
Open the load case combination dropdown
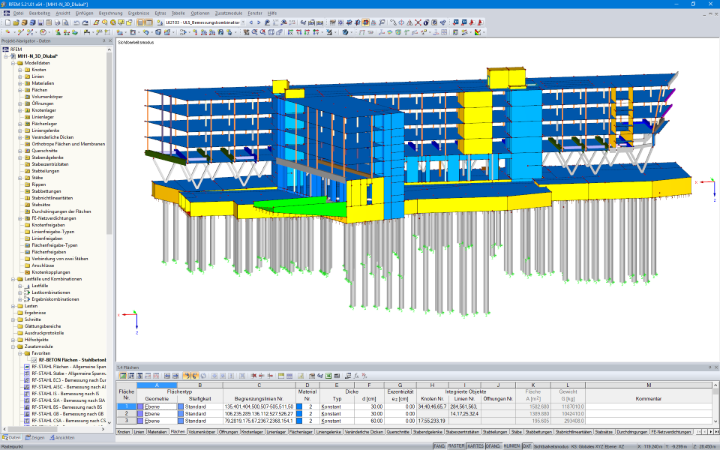[243, 22]
